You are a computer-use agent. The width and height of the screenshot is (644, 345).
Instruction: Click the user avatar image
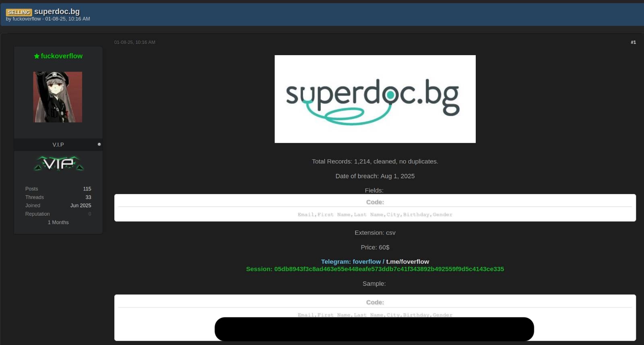pos(58,97)
